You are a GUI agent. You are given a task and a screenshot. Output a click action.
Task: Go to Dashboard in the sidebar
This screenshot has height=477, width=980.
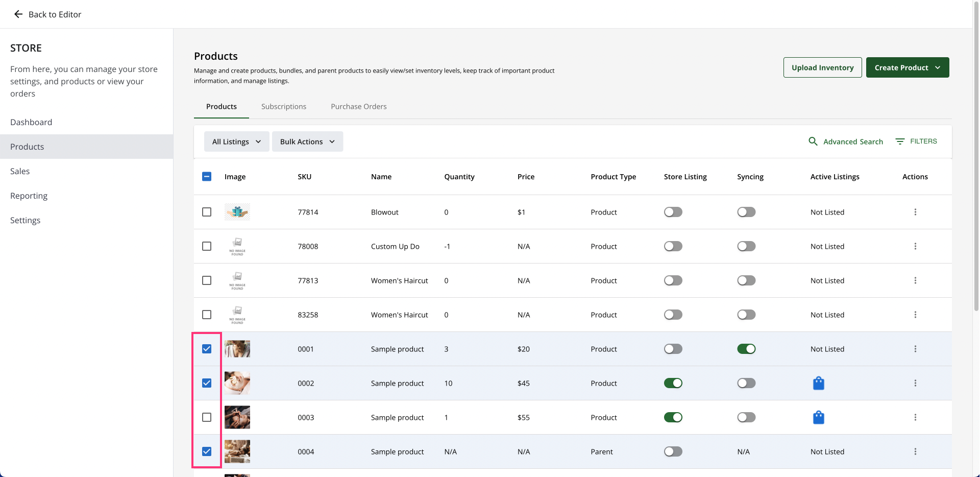click(x=31, y=122)
